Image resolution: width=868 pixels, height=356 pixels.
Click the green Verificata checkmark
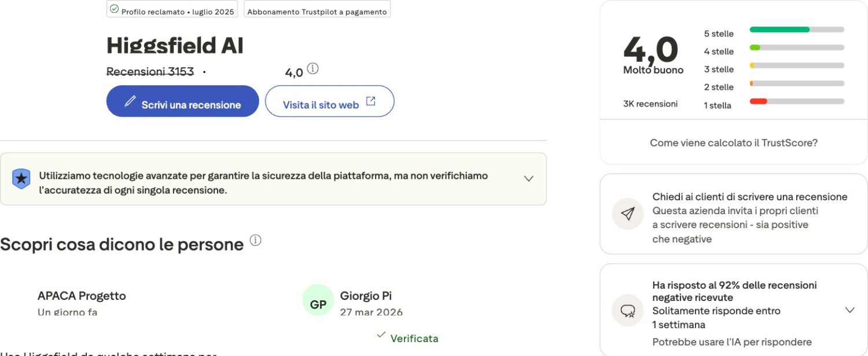click(381, 335)
